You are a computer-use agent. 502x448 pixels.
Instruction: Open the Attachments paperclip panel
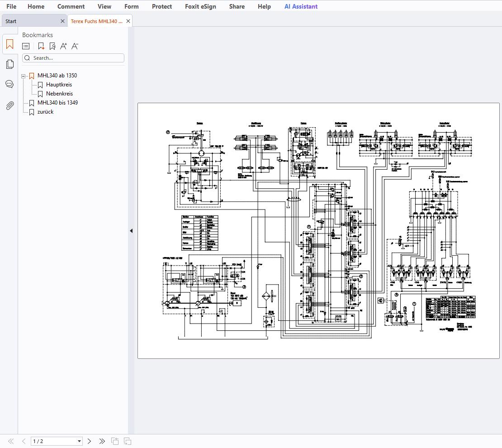tap(9, 105)
